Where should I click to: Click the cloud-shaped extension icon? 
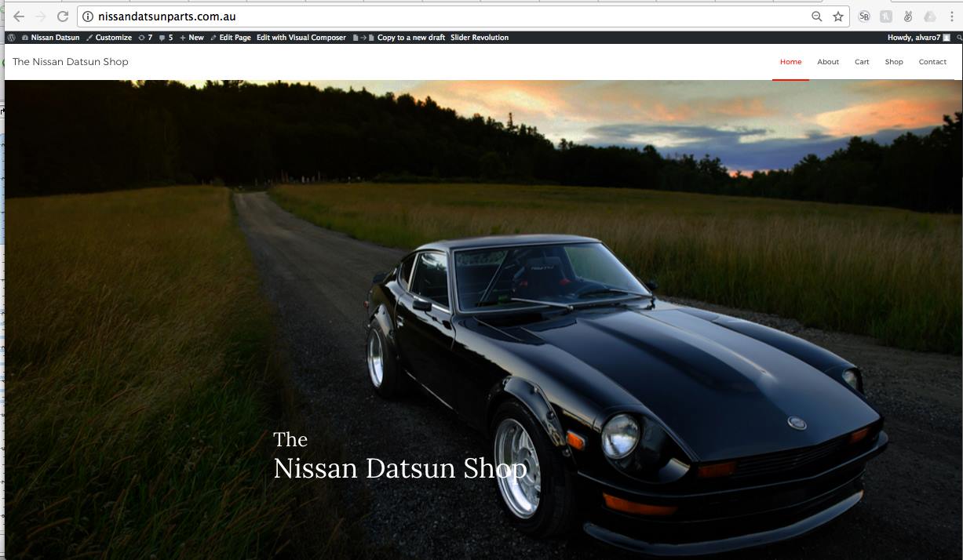pos(930,16)
